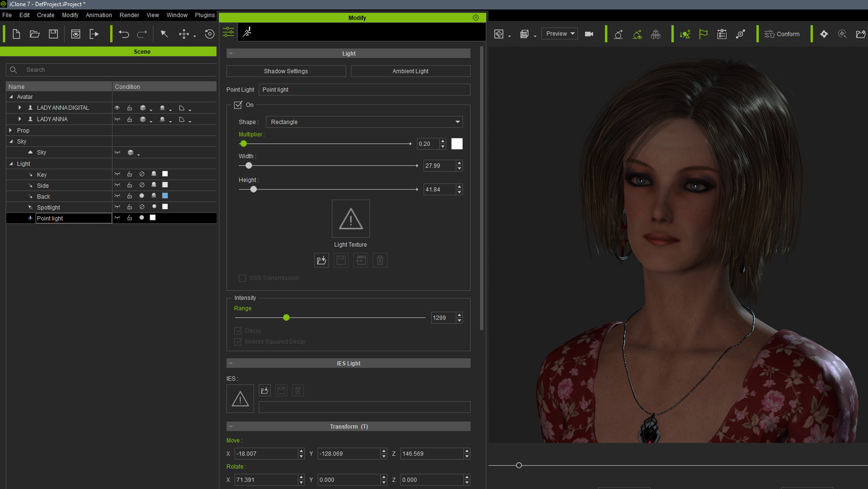Open the Render menu

(129, 15)
